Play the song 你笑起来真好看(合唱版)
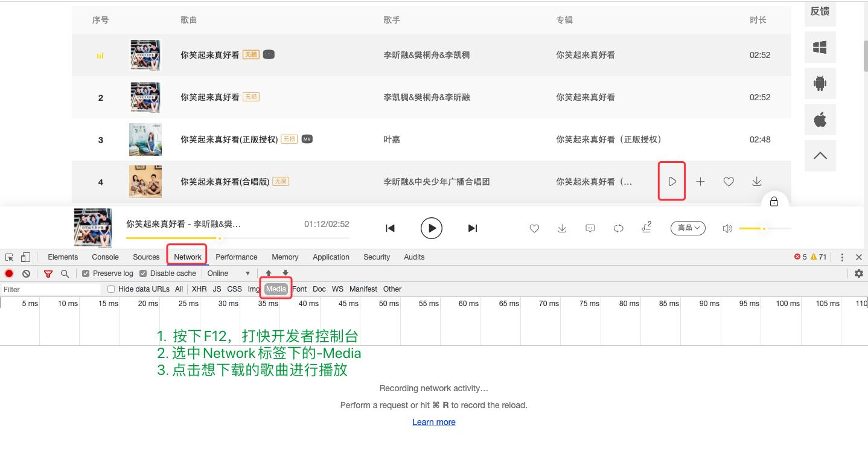The image size is (868, 460). pyautogui.click(x=671, y=181)
